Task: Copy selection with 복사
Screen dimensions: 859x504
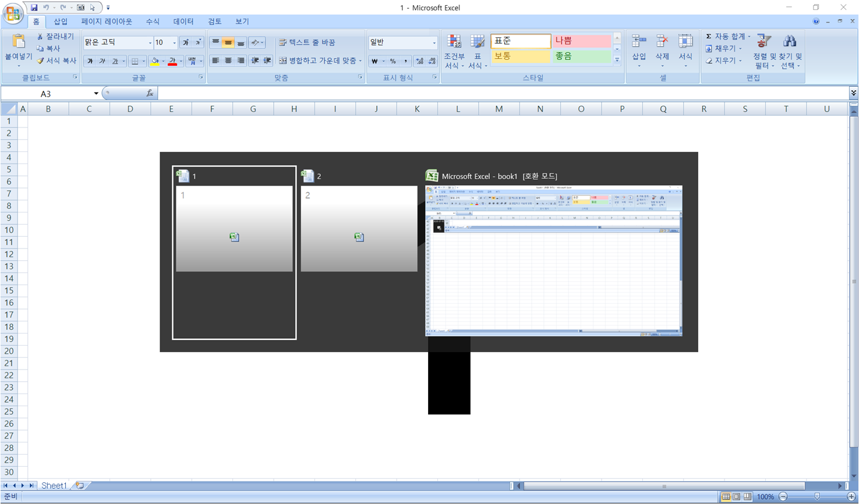Action: pyautogui.click(x=49, y=48)
